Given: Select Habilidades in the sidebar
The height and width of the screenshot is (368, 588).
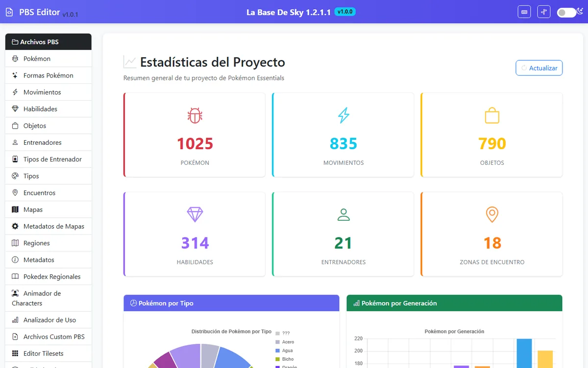Looking at the screenshot, I should (48, 109).
